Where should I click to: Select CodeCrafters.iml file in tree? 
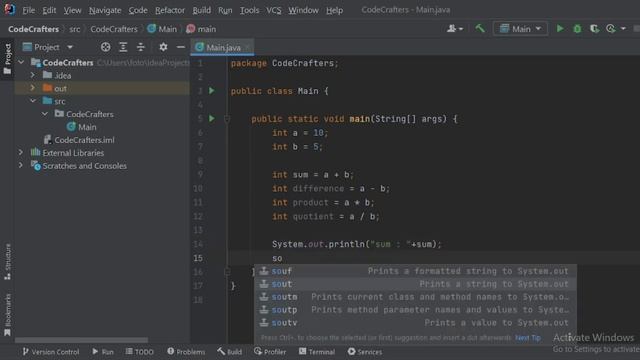pyautogui.click(x=79, y=140)
